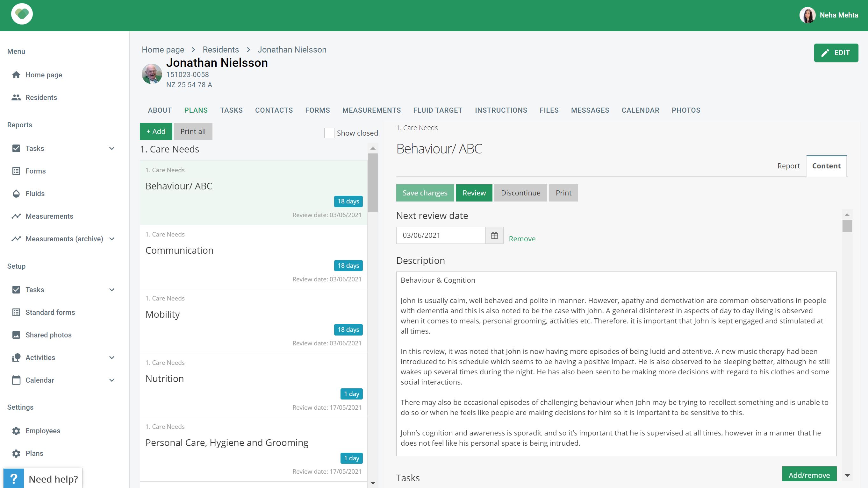Click the Print all button

[x=193, y=131]
